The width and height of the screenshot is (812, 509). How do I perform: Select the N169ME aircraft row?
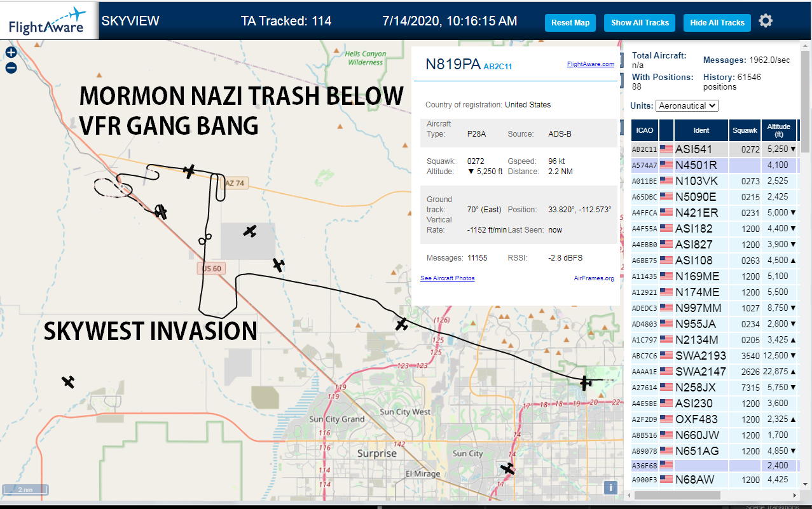tap(714, 276)
